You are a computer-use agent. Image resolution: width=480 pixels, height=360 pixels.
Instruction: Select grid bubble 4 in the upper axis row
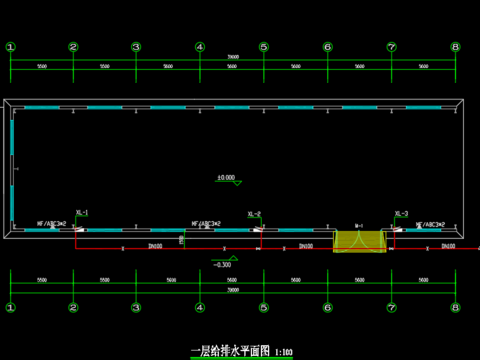(200, 47)
